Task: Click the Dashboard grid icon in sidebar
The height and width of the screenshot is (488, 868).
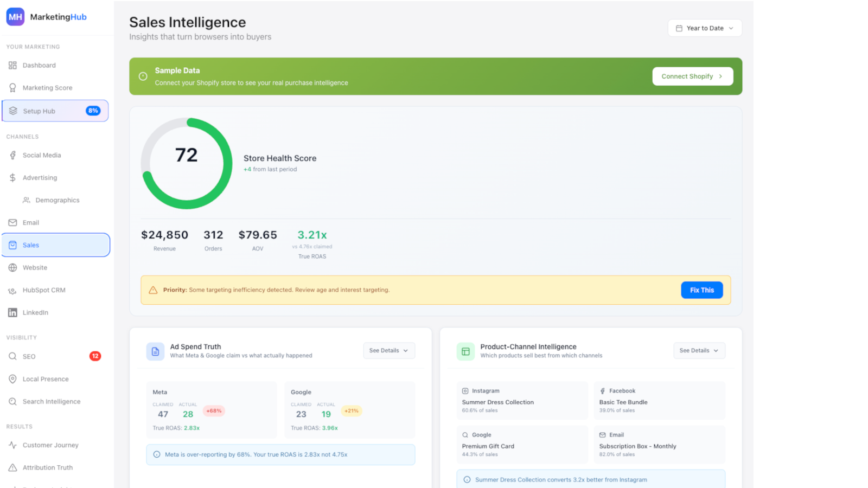Action: (12, 66)
